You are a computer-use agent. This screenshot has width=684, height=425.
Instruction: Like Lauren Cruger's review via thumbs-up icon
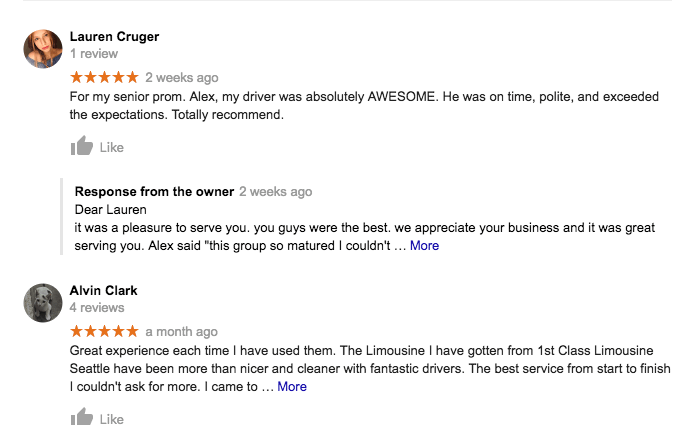coord(81,147)
